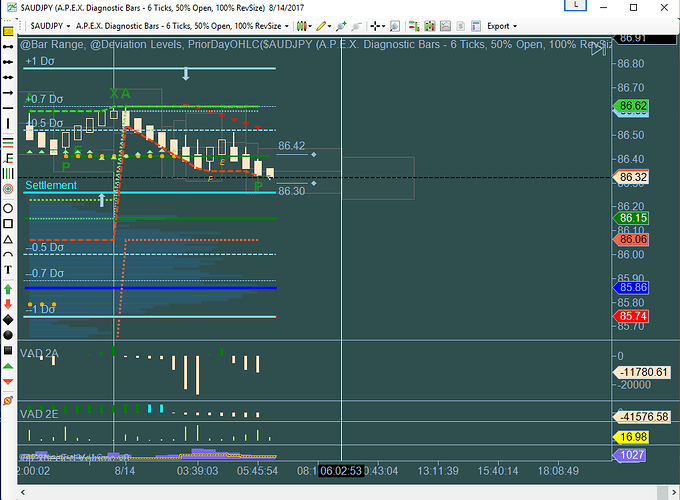The width and height of the screenshot is (680, 500).
Task: Choose the black diamond marker tool
Action: 8,319
